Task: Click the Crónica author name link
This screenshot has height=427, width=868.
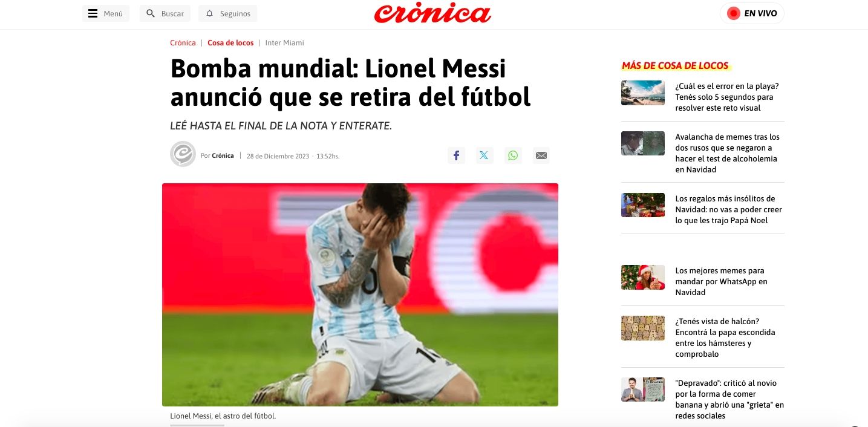Action: click(223, 156)
